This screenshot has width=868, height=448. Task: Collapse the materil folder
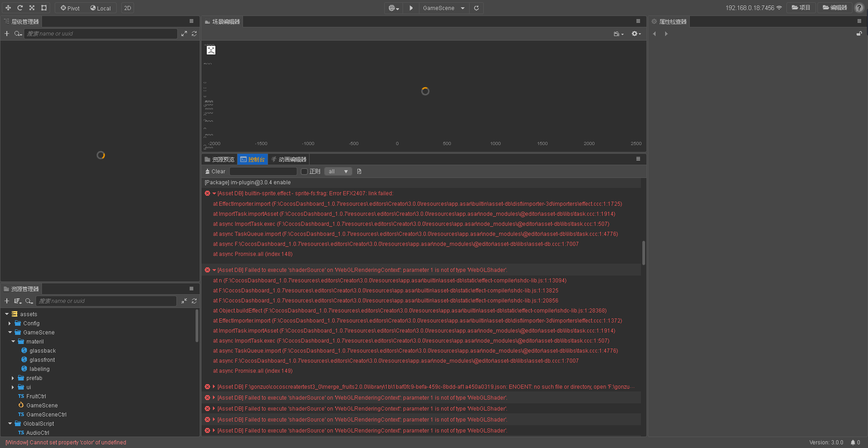pyautogui.click(x=13, y=341)
